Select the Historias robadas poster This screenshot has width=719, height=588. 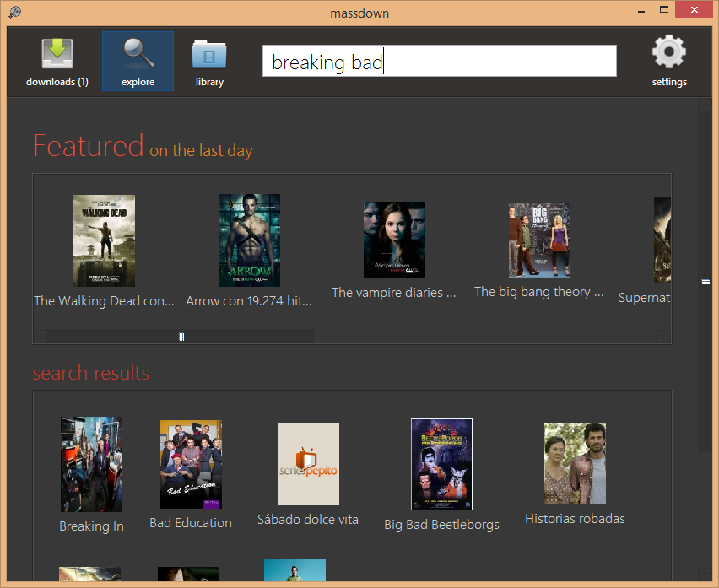pyautogui.click(x=575, y=464)
